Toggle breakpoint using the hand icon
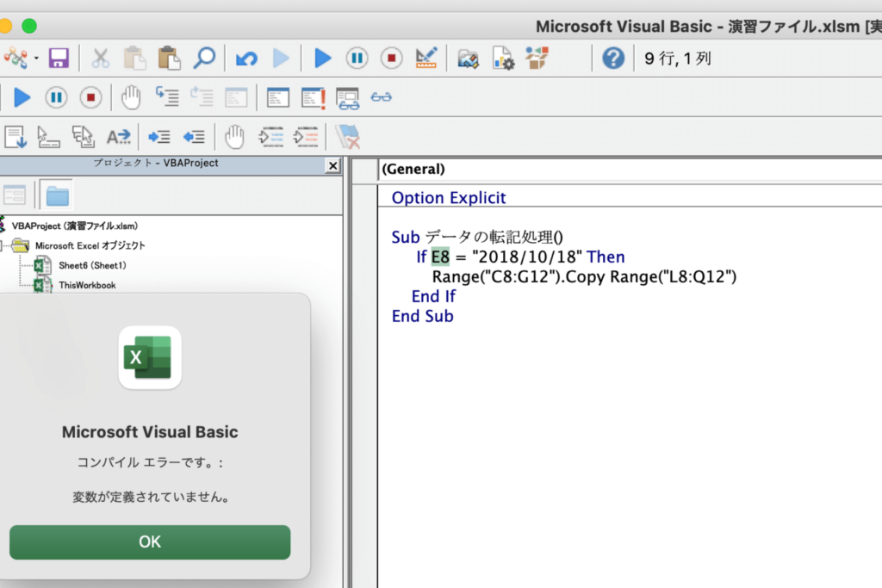 (234, 136)
